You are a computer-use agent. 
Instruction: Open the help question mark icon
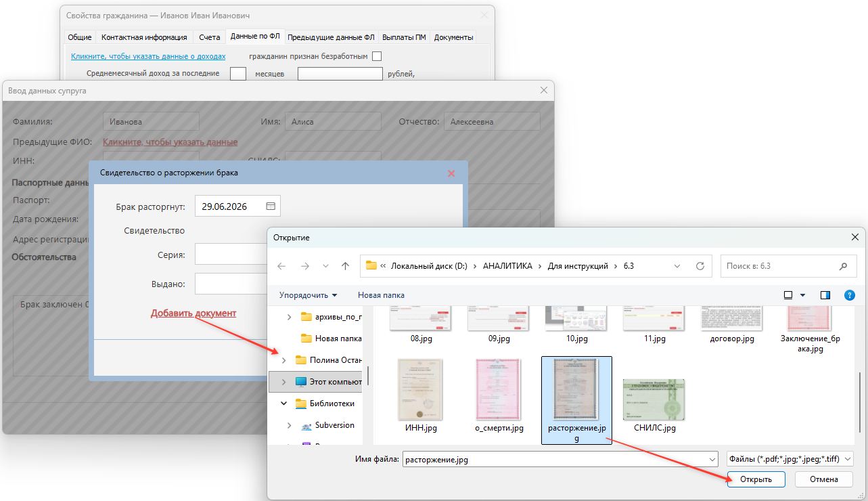848,295
